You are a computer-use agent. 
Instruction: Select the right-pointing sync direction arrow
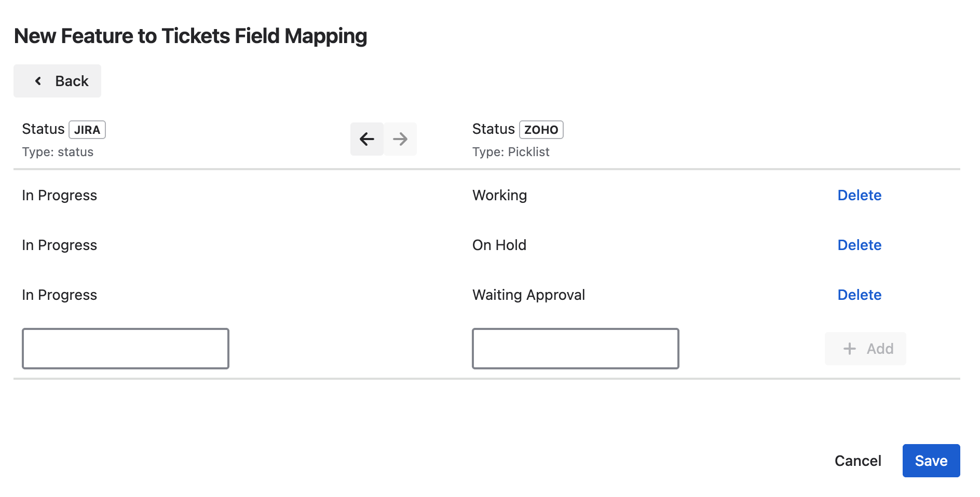coord(400,139)
